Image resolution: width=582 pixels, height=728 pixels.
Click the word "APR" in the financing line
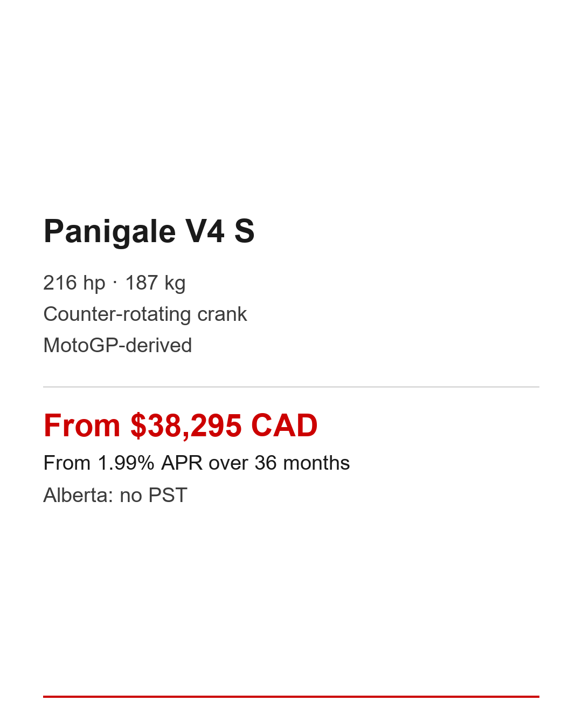pyautogui.click(x=182, y=463)
